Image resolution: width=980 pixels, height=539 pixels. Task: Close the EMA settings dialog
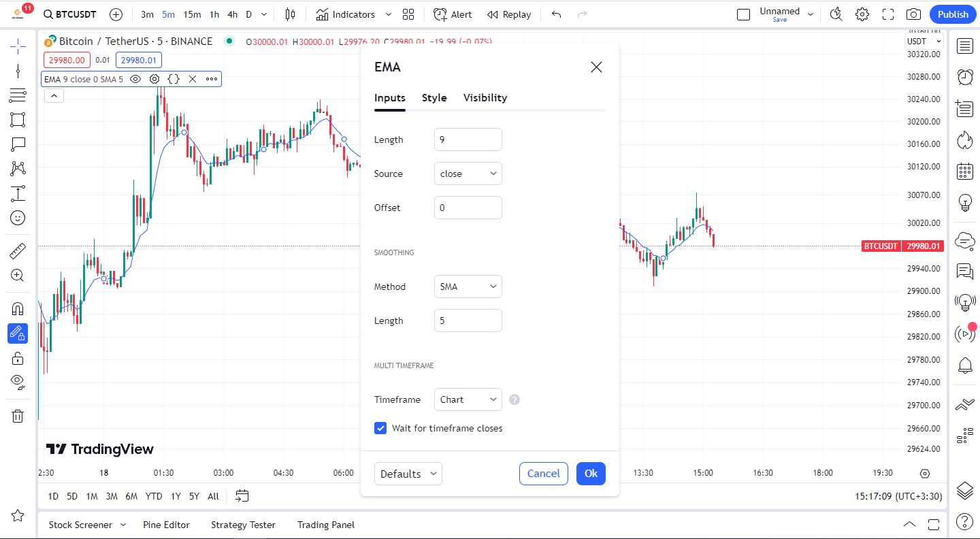coord(596,67)
